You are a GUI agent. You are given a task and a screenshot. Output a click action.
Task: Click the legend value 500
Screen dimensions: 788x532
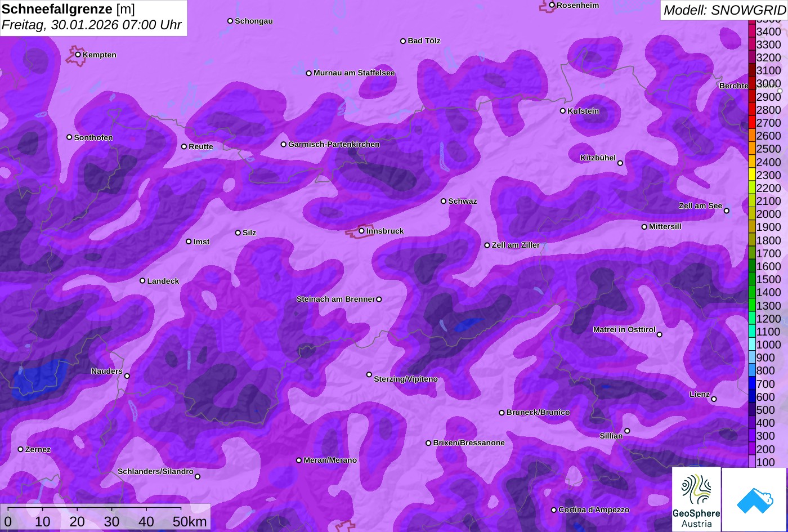click(765, 410)
